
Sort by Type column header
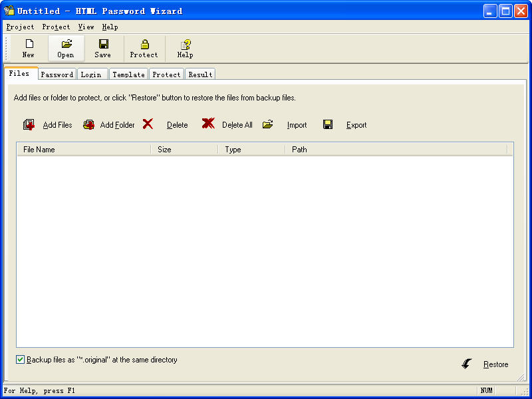[x=251, y=149]
